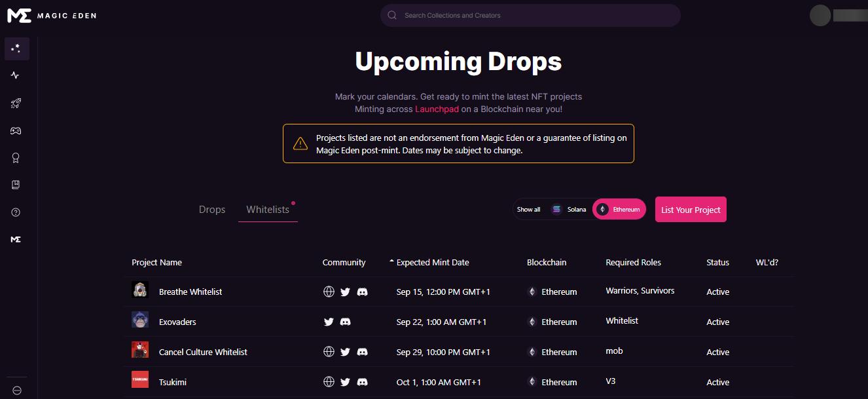
Task: Click the Search Collections and Creators field
Action: point(530,16)
